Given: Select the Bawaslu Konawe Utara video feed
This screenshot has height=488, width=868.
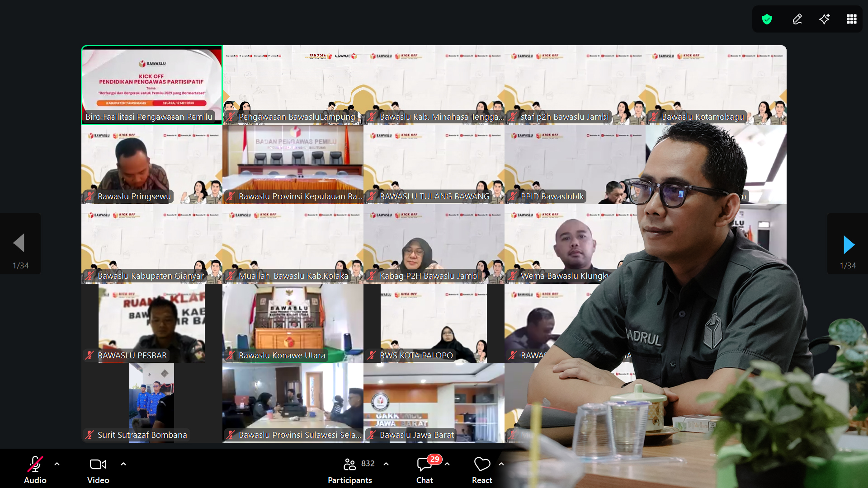Looking at the screenshot, I should 293,324.
